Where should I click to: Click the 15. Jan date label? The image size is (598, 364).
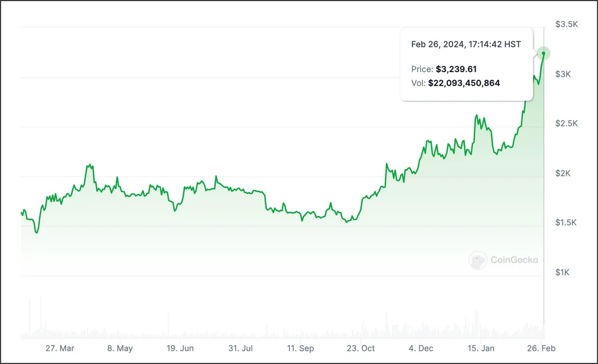coord(480,348)
